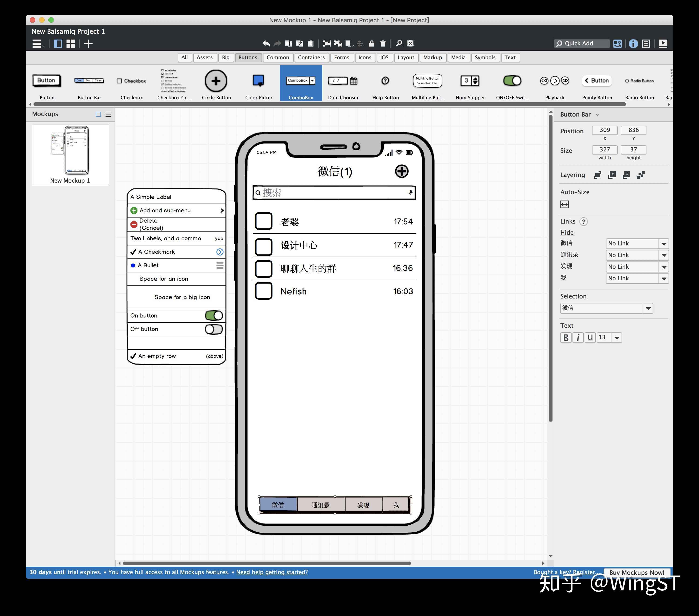Click Send Backward layering icon

(626, 175)
